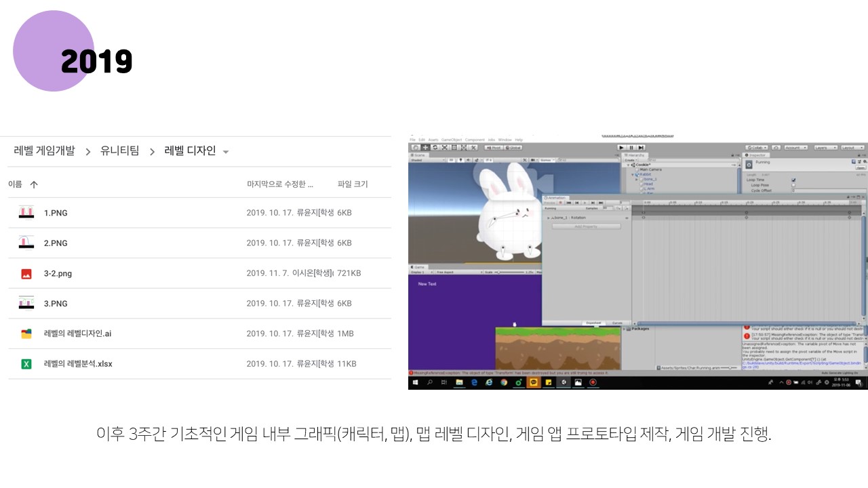Select the combined Transform tool in Unity
Screen dimensions: 868x488
[x=464, y=148]
